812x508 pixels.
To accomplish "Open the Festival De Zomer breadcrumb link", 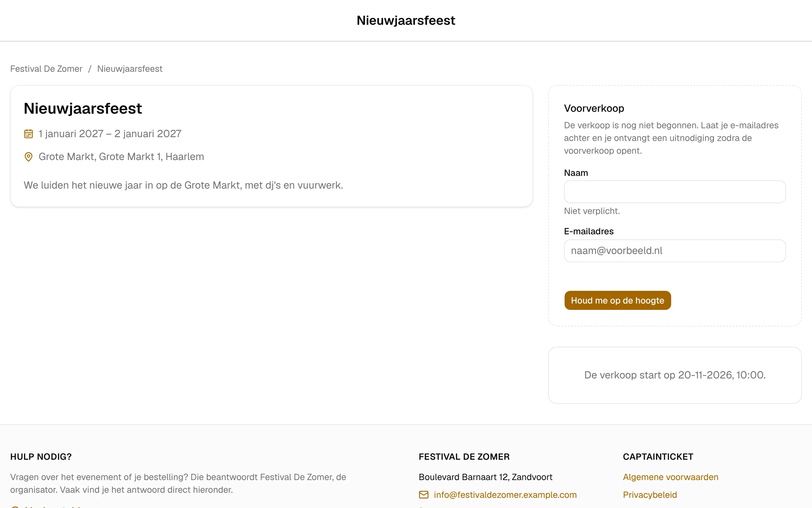I will [46, 69].
